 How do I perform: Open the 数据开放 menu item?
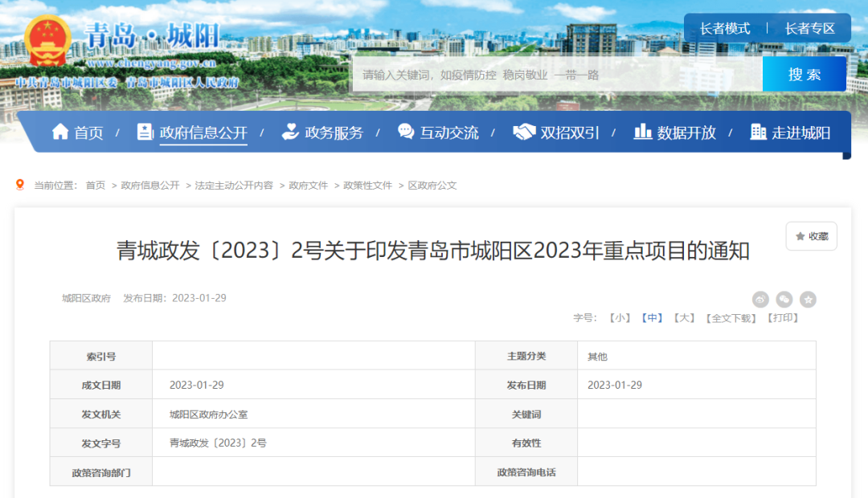tap(686, 133)
